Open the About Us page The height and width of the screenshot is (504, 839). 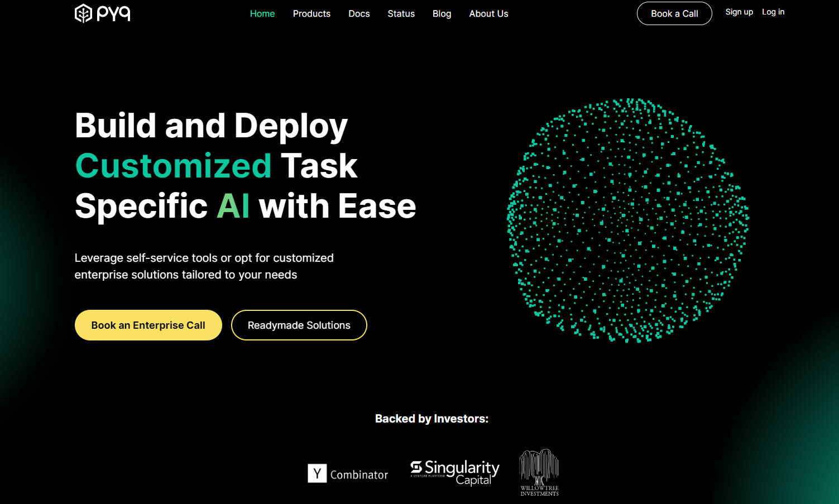[x=488, y=13]
